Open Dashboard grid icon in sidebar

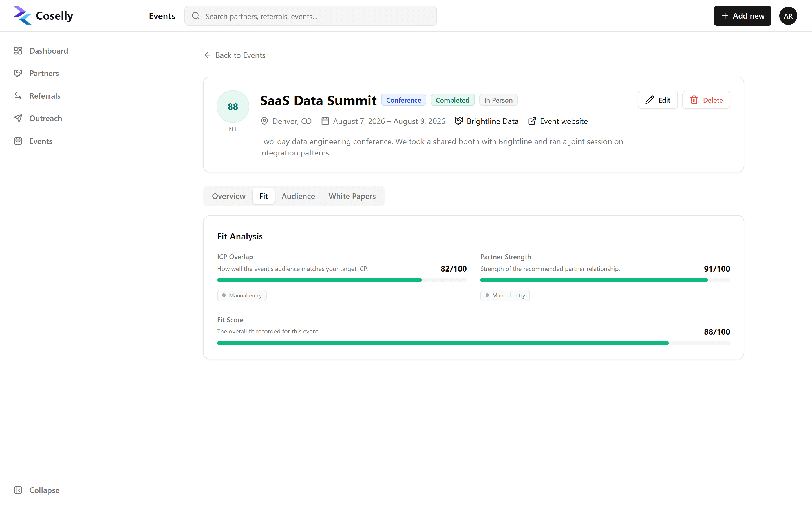coord(18,51)
